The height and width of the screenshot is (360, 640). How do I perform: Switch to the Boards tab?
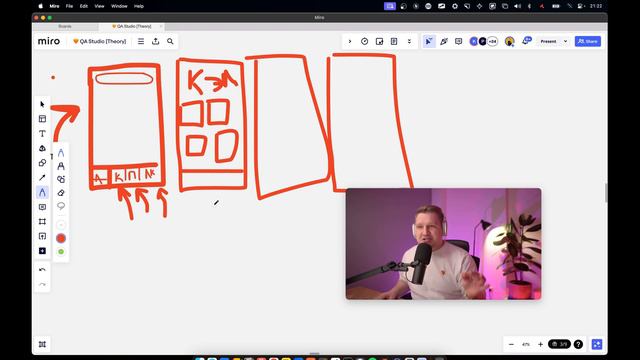tap(65, 27)
